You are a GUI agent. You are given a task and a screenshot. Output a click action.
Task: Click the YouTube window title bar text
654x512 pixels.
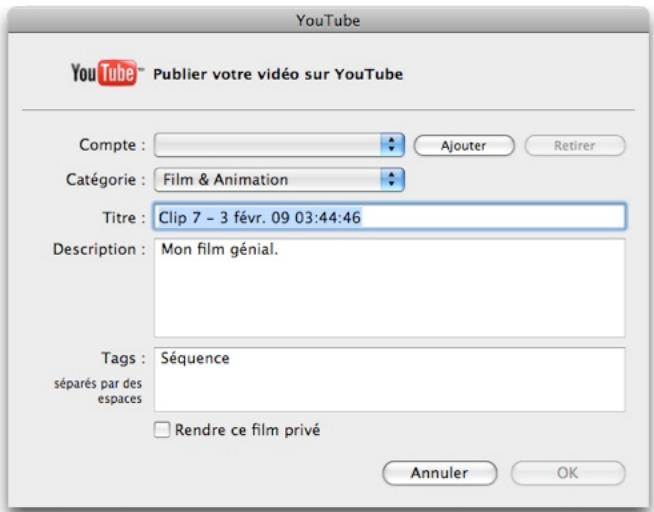click(x=328, y=20)
